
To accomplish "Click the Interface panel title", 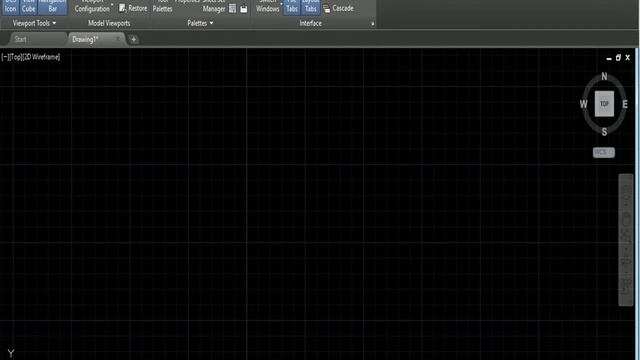I will 311,23.
